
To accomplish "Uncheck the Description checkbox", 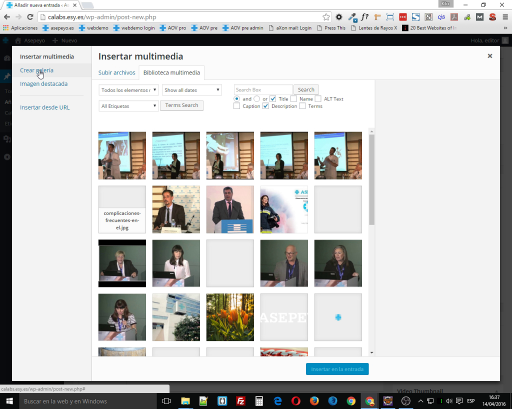I will [266, 106].
